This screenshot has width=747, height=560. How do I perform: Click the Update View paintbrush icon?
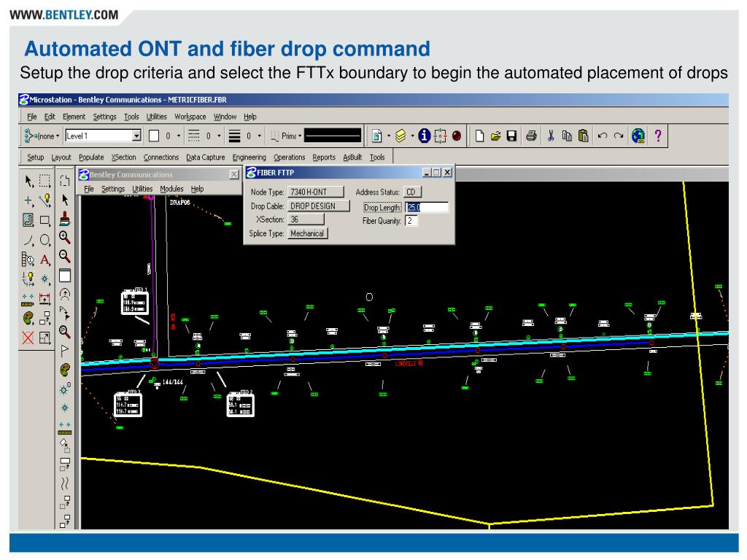point(65,219)
